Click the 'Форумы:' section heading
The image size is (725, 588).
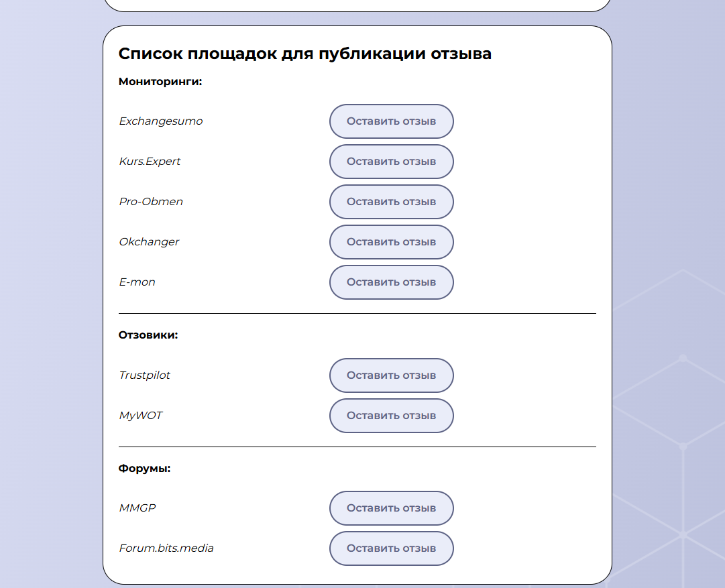[144, 469]
